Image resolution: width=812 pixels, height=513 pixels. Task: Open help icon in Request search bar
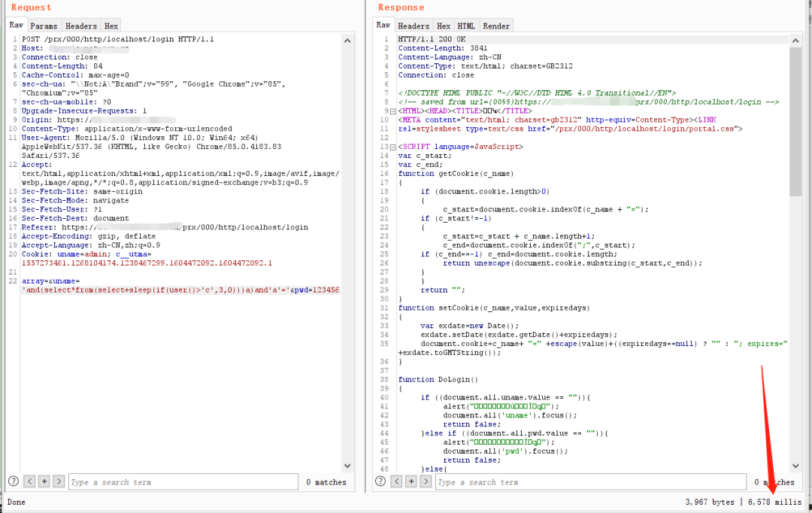point(14,481)
